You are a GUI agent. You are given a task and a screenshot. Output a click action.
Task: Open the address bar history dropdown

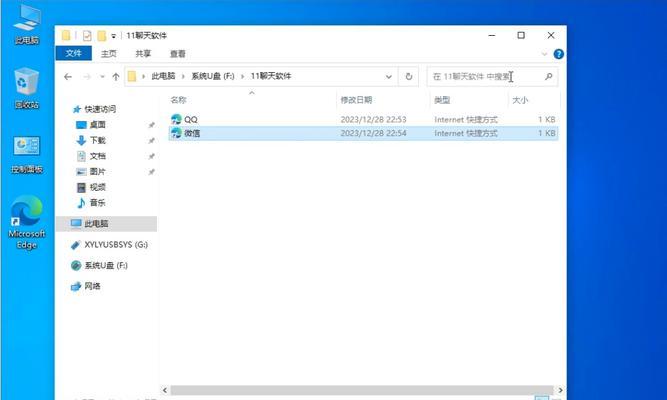pos(388,77)
